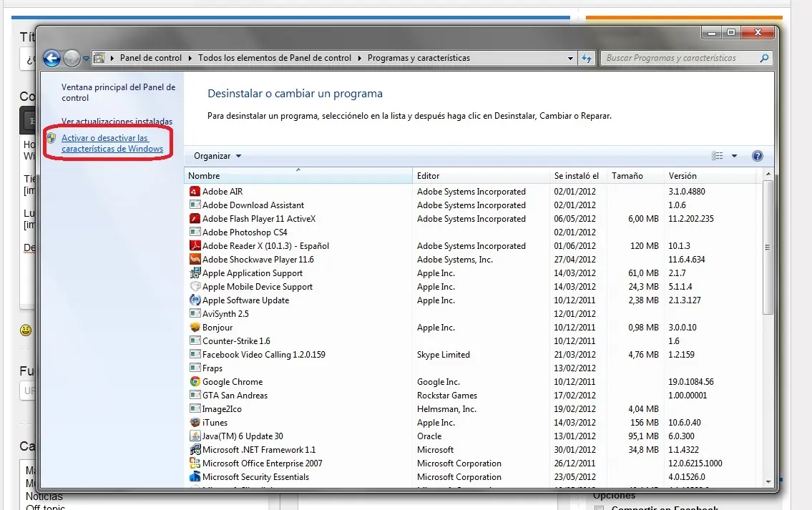Open Ver actualizaciones instaladas link
Screen dimensions: 812x510
click(x=117, y=121)
